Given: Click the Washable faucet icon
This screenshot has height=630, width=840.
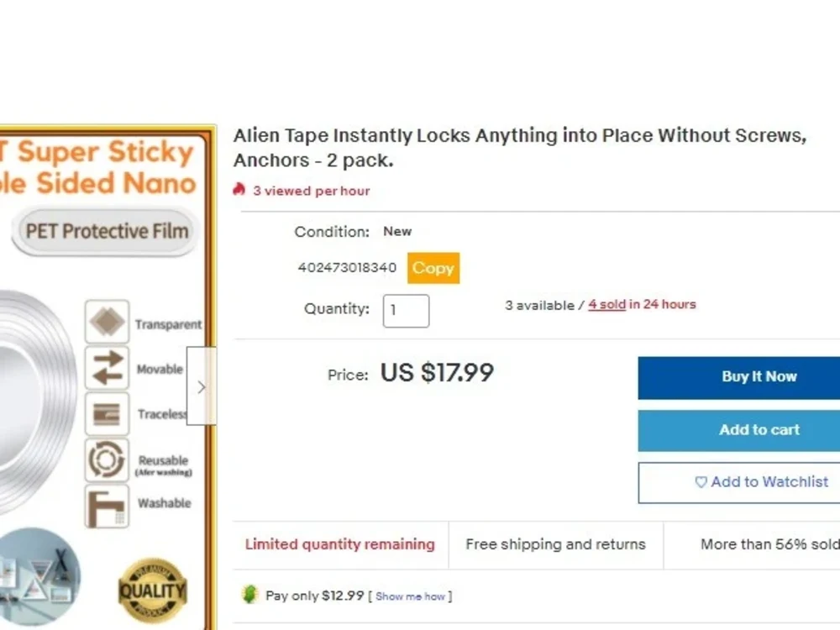Looking at the screenshot, I should click(108, 507).
